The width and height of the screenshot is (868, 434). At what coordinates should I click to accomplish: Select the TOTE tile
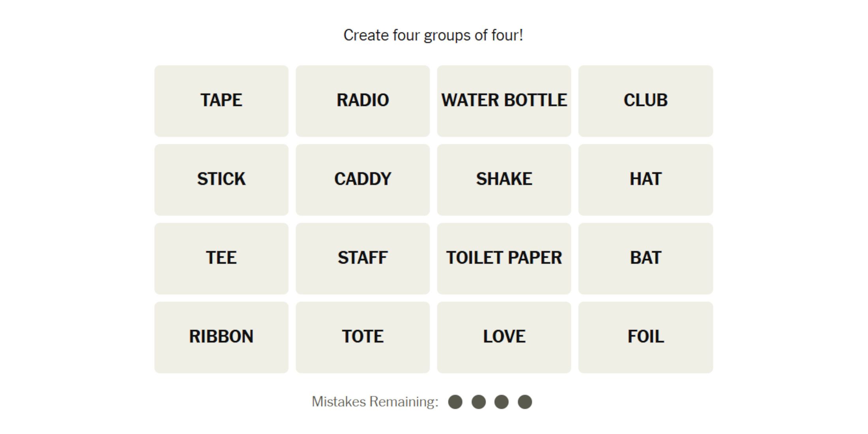(x=363, y=337)
